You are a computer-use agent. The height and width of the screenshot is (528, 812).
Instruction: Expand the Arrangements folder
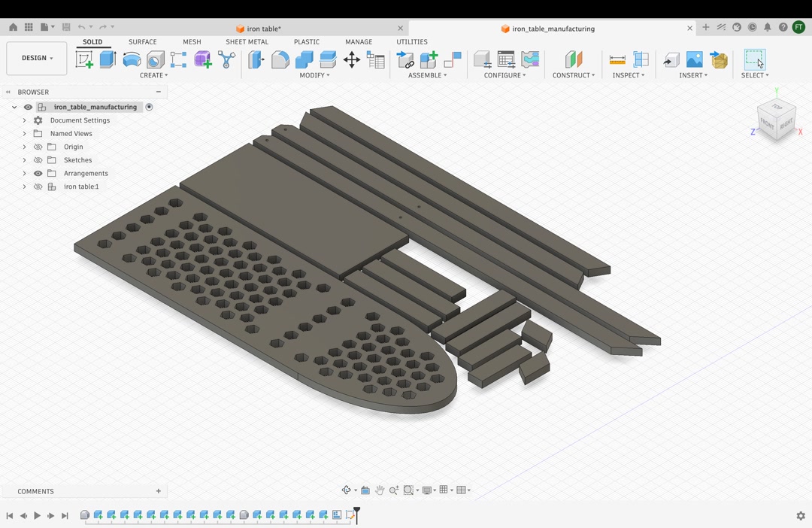pos(24,173)
